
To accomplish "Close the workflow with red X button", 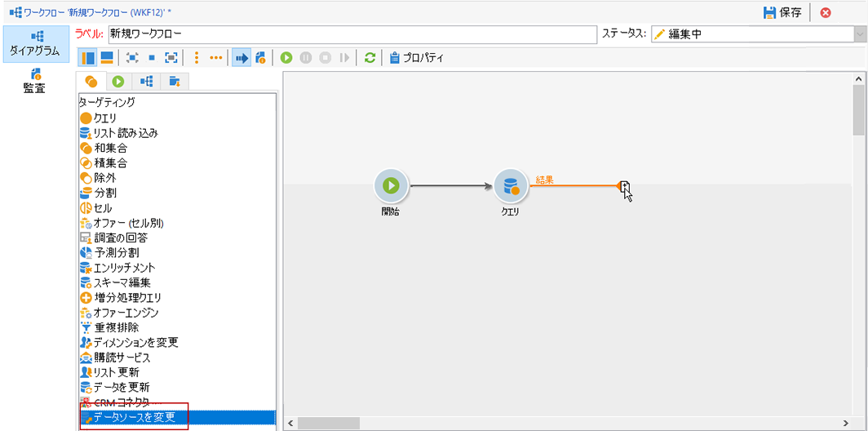I will coord(826,13).
